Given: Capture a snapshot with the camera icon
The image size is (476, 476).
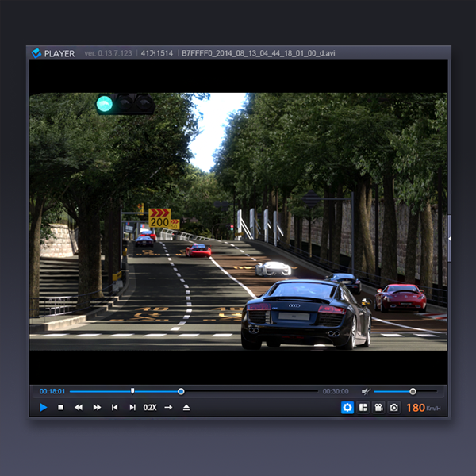Looking at the screenshot, I should pyautogui.click(x=394, y=408).
